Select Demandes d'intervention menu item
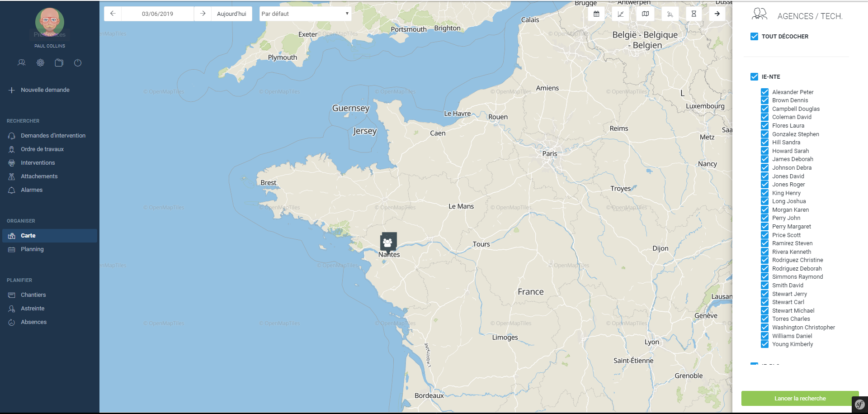Image resolution: width=868 pixels, height=414 pixels. pyautogui.click(x=53, y=136)
